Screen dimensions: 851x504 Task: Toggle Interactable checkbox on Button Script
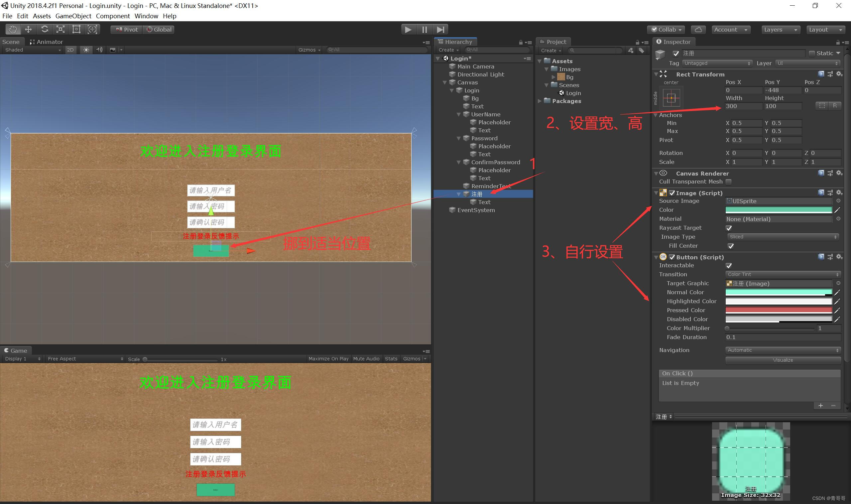click(x=729, y=265)
